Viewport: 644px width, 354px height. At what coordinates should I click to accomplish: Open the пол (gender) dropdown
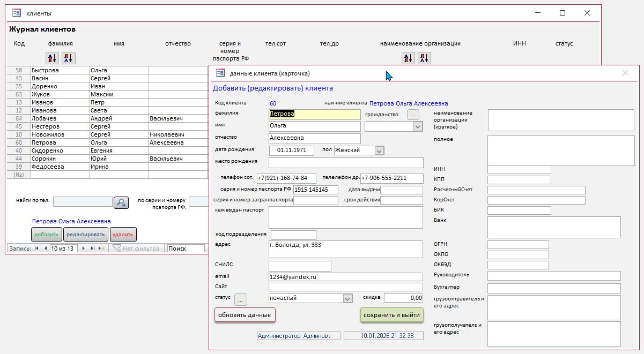(379, 150)
